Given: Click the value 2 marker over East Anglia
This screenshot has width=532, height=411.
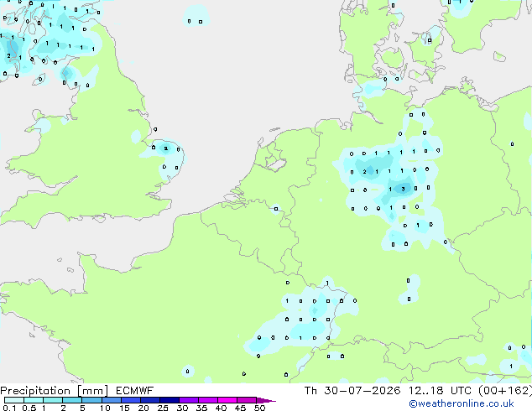Looking at the screenshot, I should [166, 148].
